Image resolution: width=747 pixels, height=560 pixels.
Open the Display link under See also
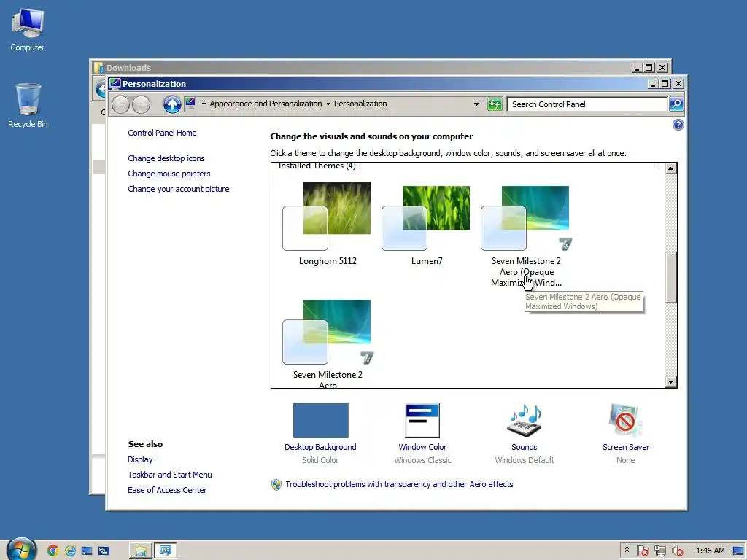pos(140,459)
